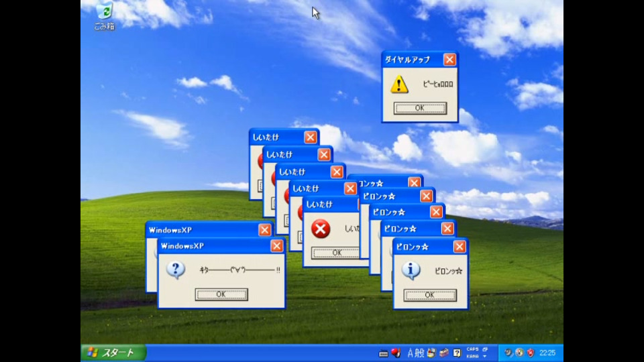Click the 22:25 taskbar clock

(x=547, y=353)
